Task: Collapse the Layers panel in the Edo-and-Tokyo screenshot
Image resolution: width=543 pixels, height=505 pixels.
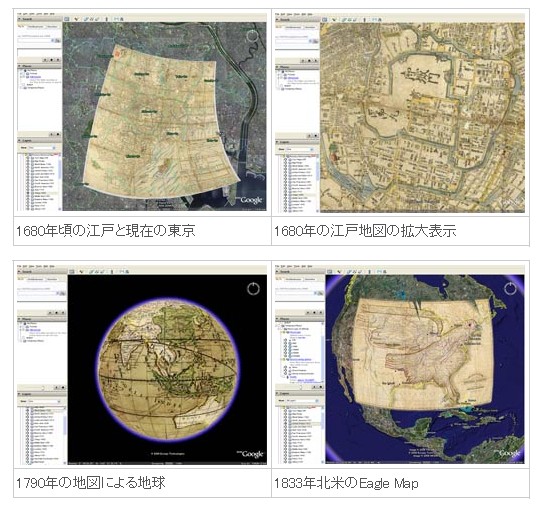Action: pyautogui.click(x=20, y=140)
